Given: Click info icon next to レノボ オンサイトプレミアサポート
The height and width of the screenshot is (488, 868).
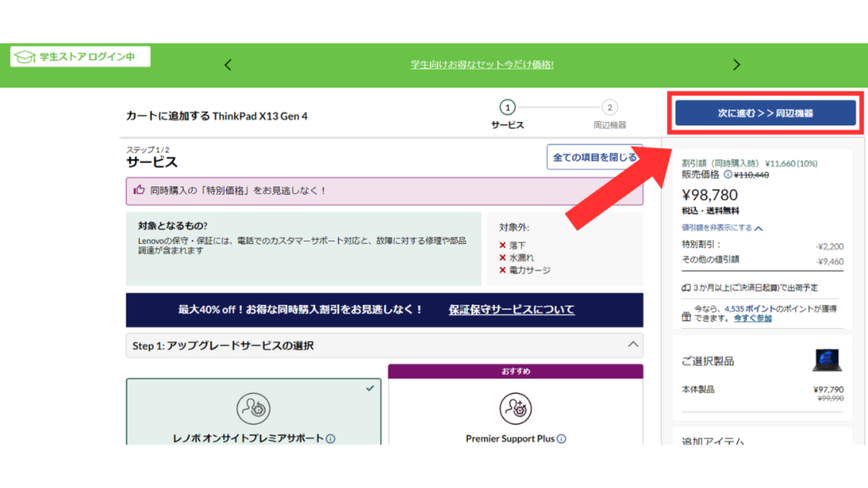Looking at the screenshot, I should pyautogui.click(x=331, y=439).
